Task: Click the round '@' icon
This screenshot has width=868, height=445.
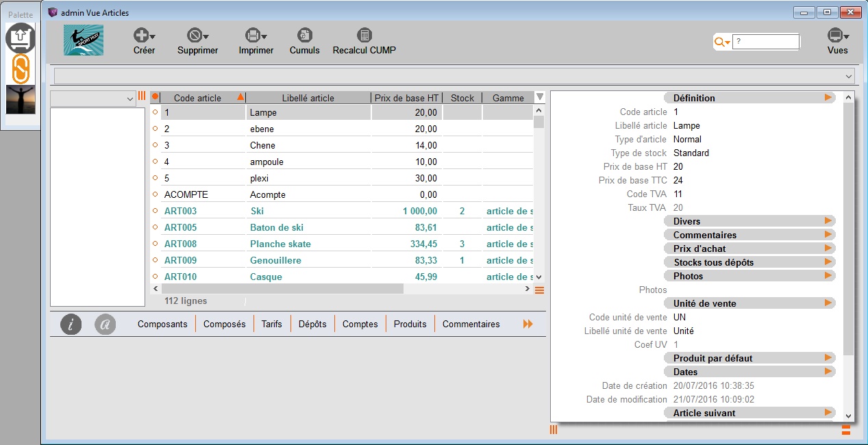Action: (x=105, y=325)
